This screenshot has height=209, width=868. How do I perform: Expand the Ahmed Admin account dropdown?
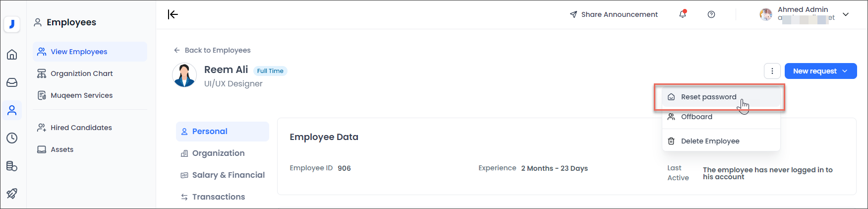click(x=846, y=14)
